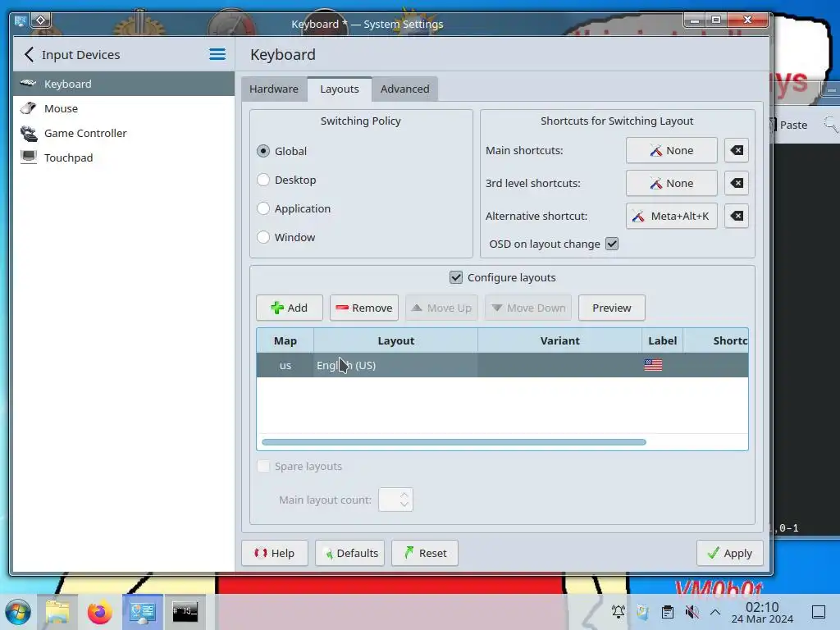The height and width of the screenshot is (630, 840).
Task: Open the start menu launcher
Action: 18,612
